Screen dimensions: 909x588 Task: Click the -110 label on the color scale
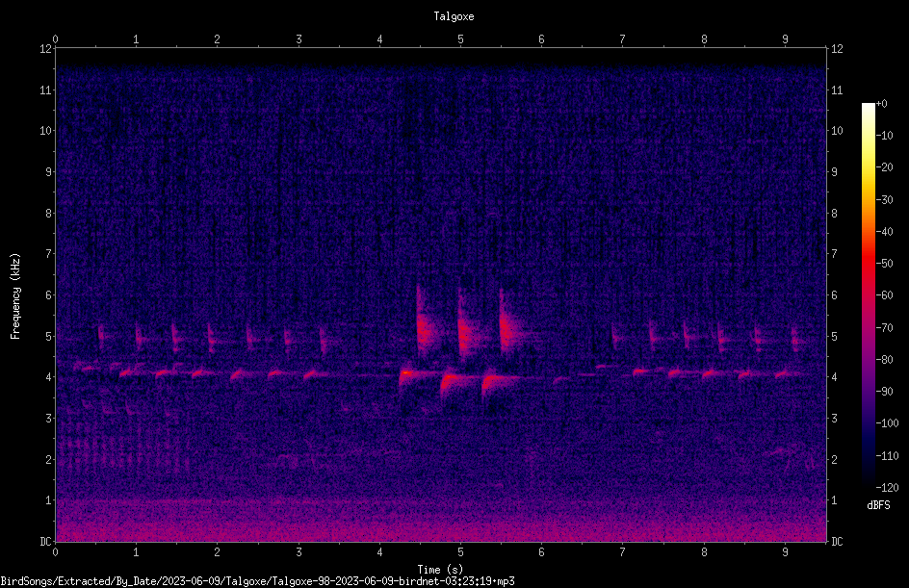(887, 456)
